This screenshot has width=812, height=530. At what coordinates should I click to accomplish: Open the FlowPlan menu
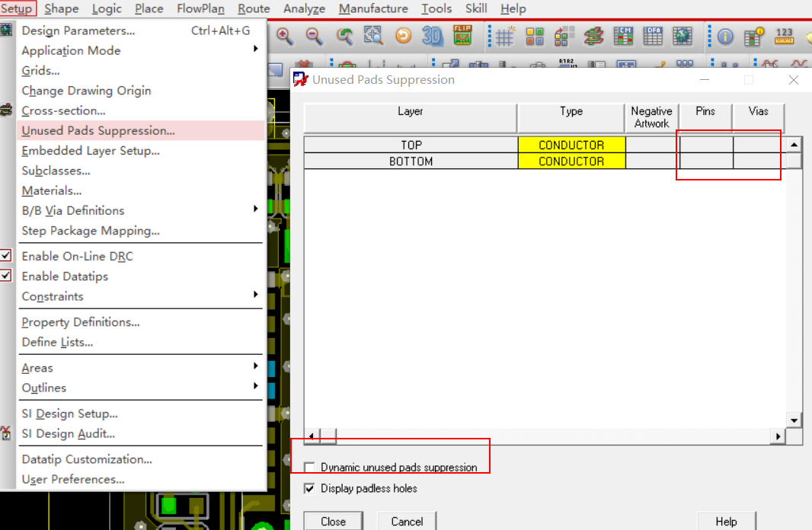(200, 9)
